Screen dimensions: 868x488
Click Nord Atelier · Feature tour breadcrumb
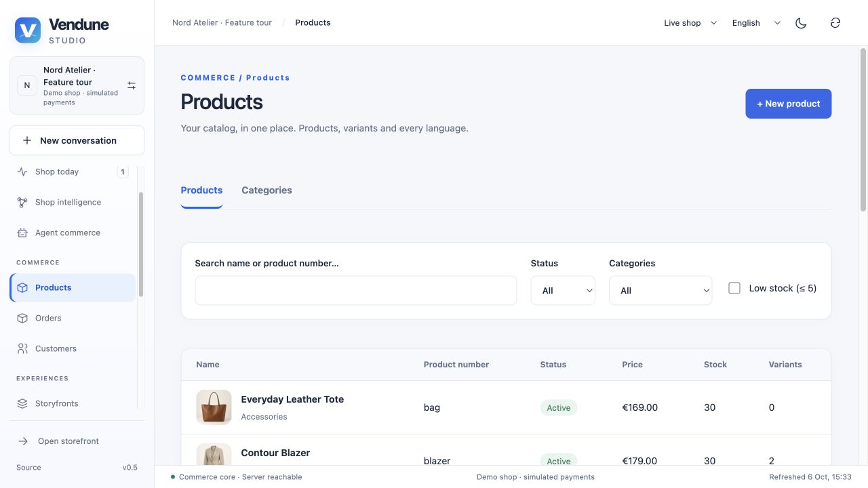pos(222,22)
